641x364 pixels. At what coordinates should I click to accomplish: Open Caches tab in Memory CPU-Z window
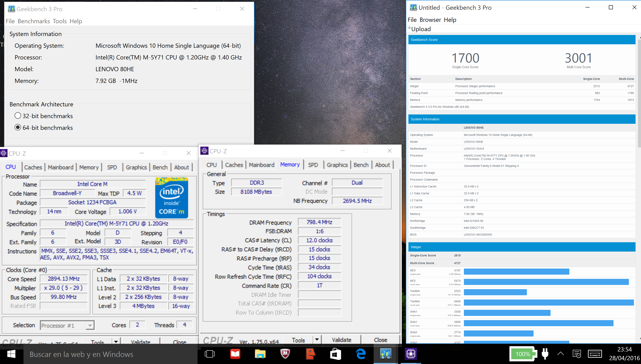click(234, 165)
